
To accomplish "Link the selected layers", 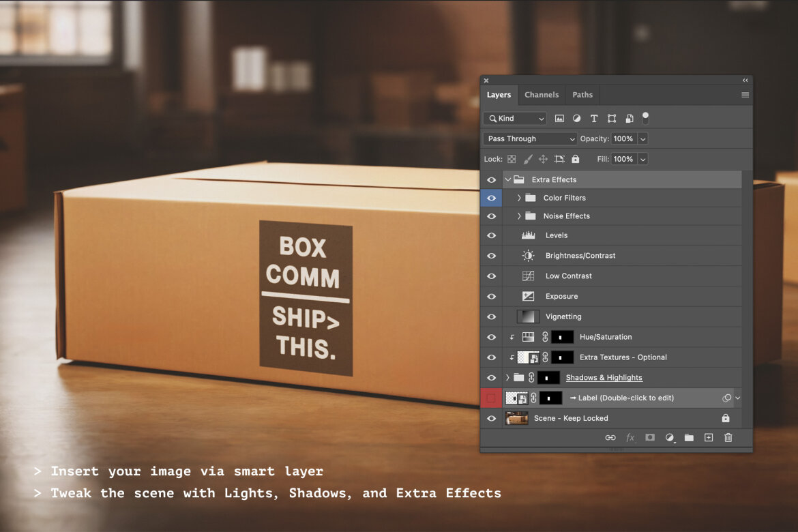I will [x=610, y=437].
